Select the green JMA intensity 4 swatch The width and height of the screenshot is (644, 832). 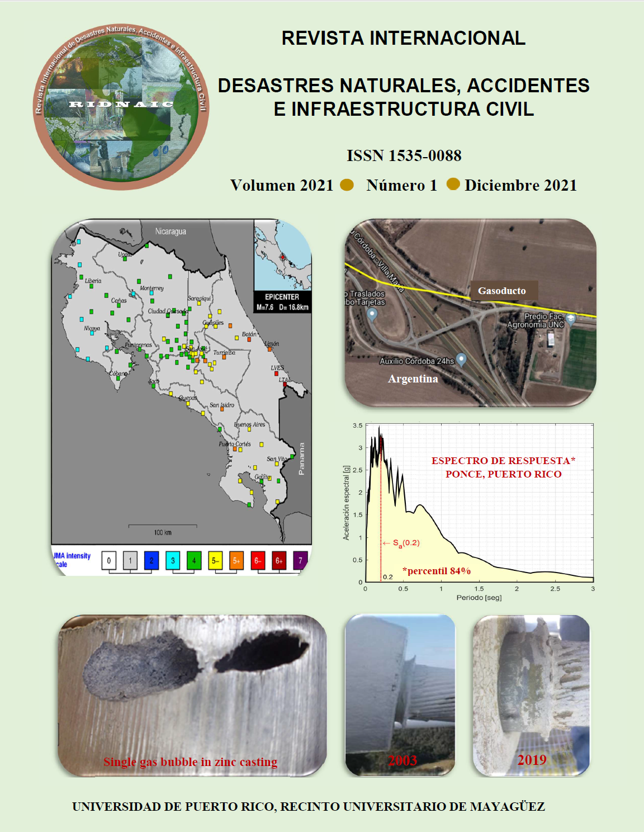coord(194,560)
